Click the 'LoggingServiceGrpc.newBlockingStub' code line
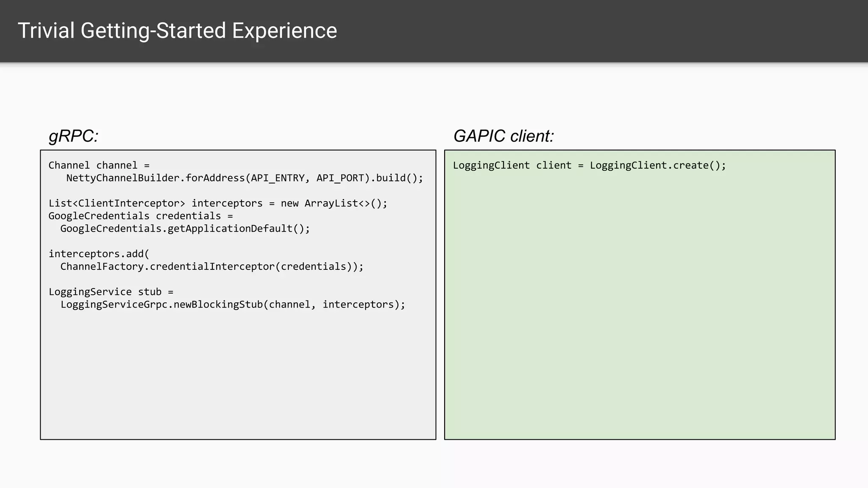 tap(233, 305)
